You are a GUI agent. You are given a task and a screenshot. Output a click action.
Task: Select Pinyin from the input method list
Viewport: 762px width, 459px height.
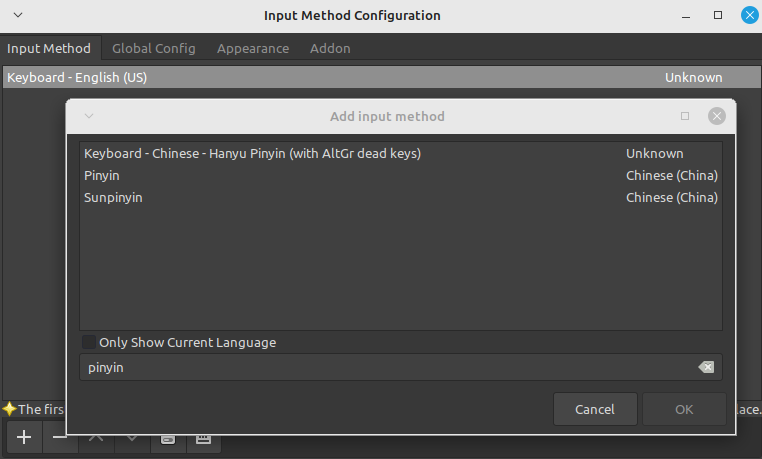102,175
